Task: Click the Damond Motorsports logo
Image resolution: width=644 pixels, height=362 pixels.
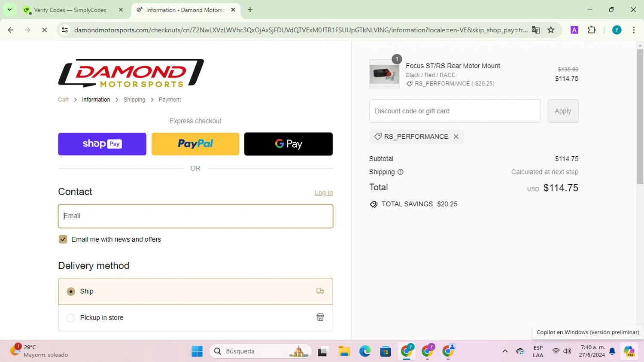Action: point(131,73)
